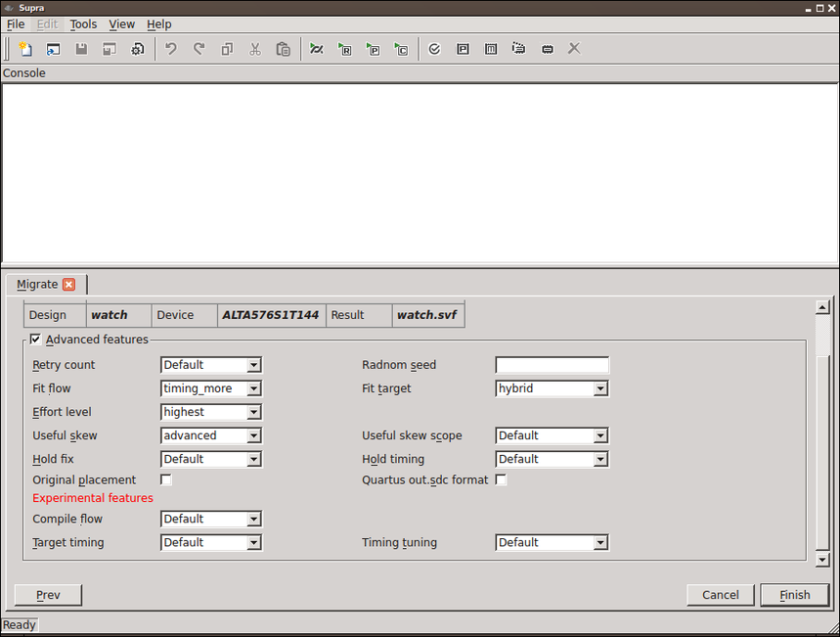Click the watch.svf result value
This screenshot has width=840, height=637.
[428, 315]
